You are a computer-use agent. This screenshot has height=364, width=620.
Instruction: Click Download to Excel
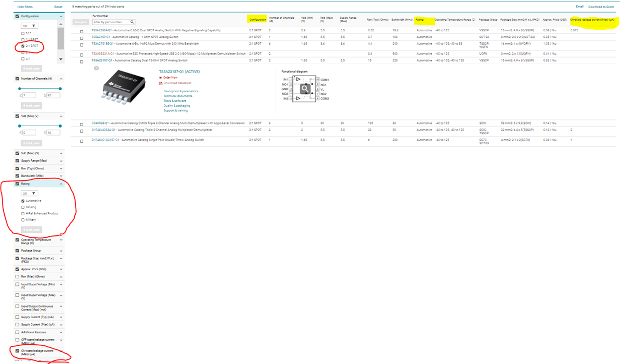pyautogui.click(x=601, y=7)
